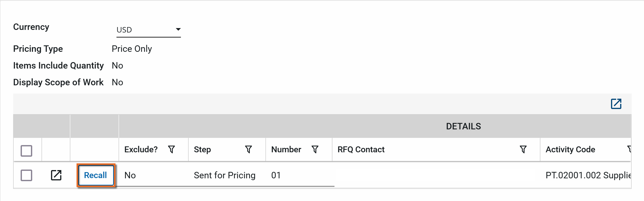Filter the Exclude? column
The width and height of the screenshot is (644, 201).
pos(171,149)
